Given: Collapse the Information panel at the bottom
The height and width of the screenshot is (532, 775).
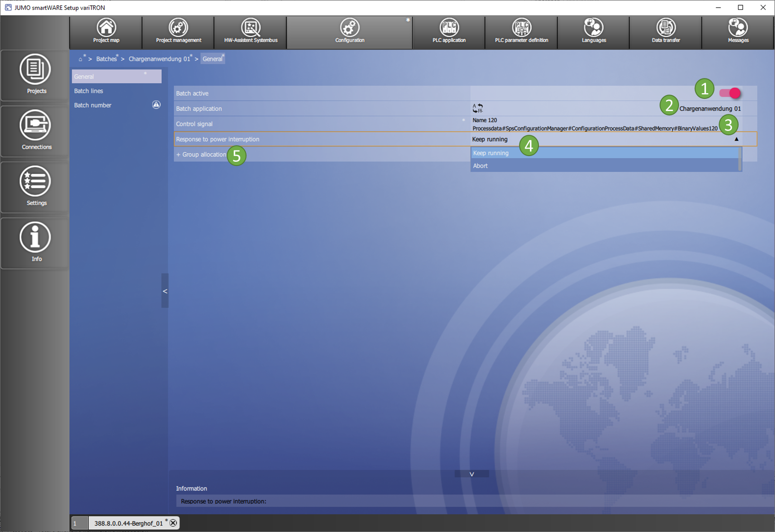Looking at the screenshot, I should click(x=471, y=474).
